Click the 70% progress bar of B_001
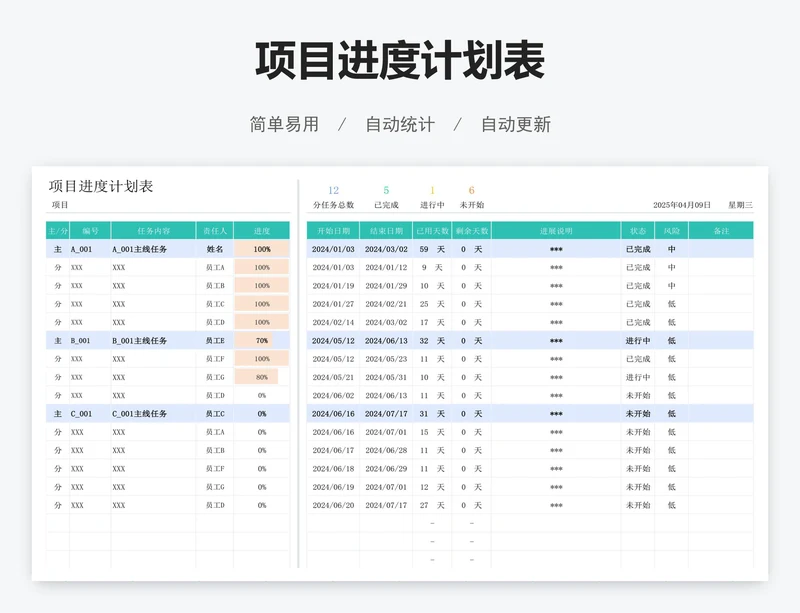The image size is (800, 613). coord(254,340)
